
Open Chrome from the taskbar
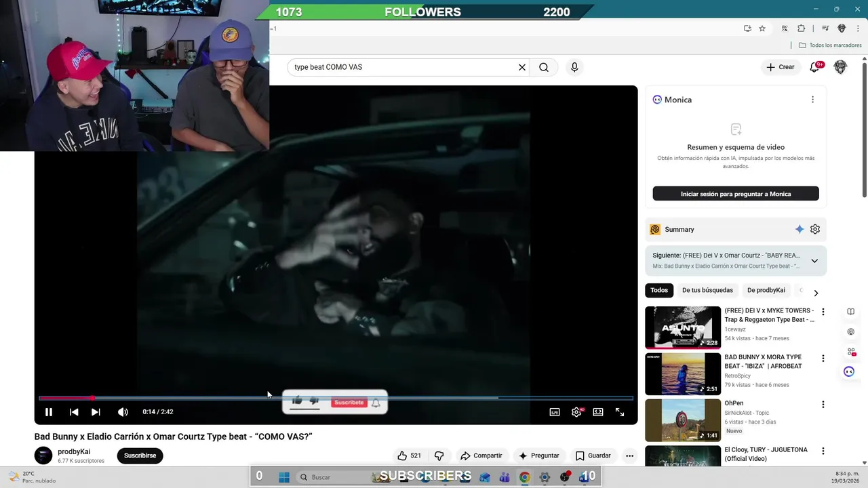click(x=524, y=477)
